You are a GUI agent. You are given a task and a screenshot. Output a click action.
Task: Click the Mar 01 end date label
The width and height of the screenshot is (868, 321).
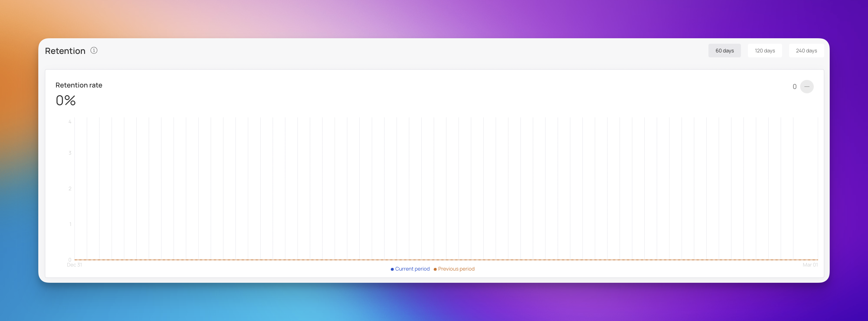tap(810, 265)
